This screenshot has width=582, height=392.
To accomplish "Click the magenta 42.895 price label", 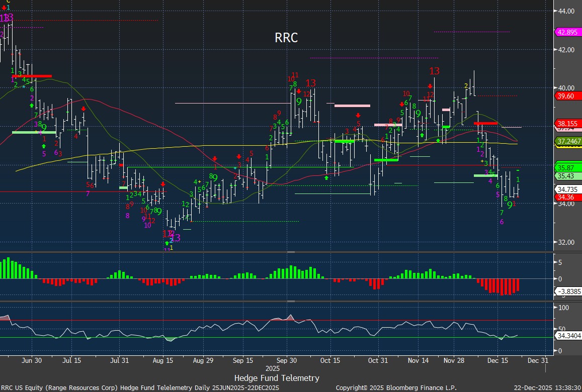I will coord(567,32).
